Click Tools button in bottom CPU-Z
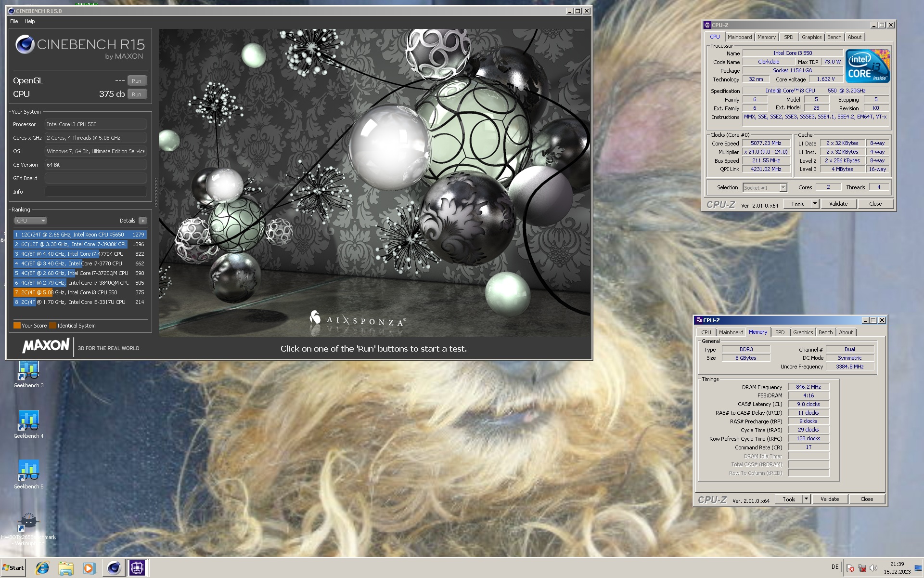 pos(789,499)
